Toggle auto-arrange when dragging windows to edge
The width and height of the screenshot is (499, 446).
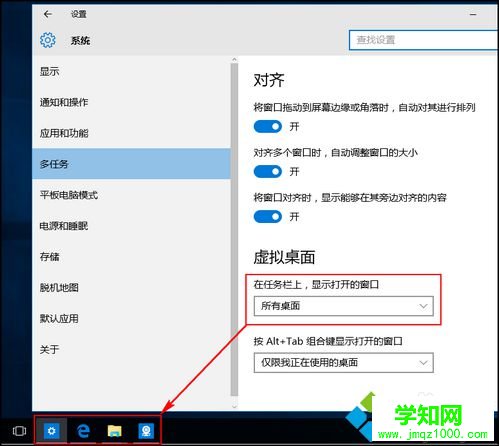click(268, 127)
